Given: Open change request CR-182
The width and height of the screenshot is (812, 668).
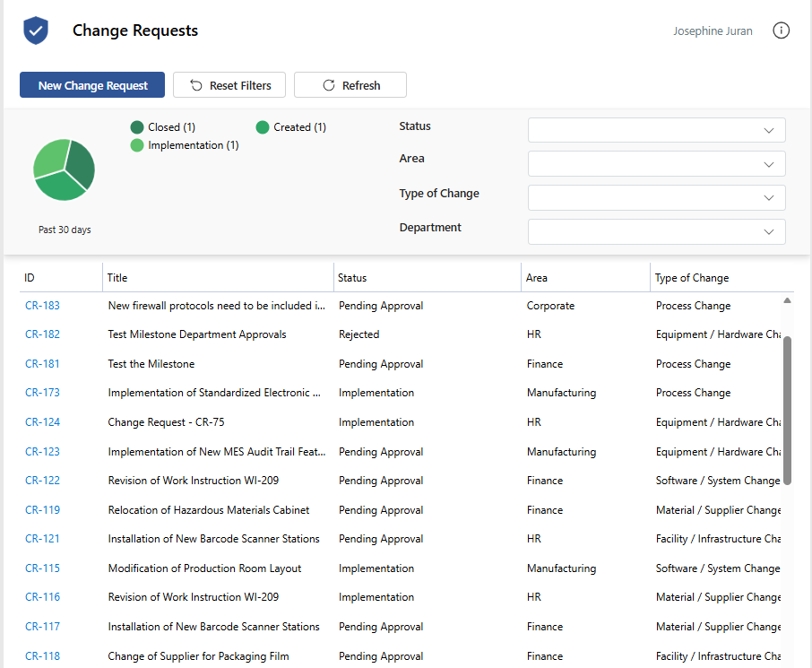Looking at the screenshot, I should 42,334.
